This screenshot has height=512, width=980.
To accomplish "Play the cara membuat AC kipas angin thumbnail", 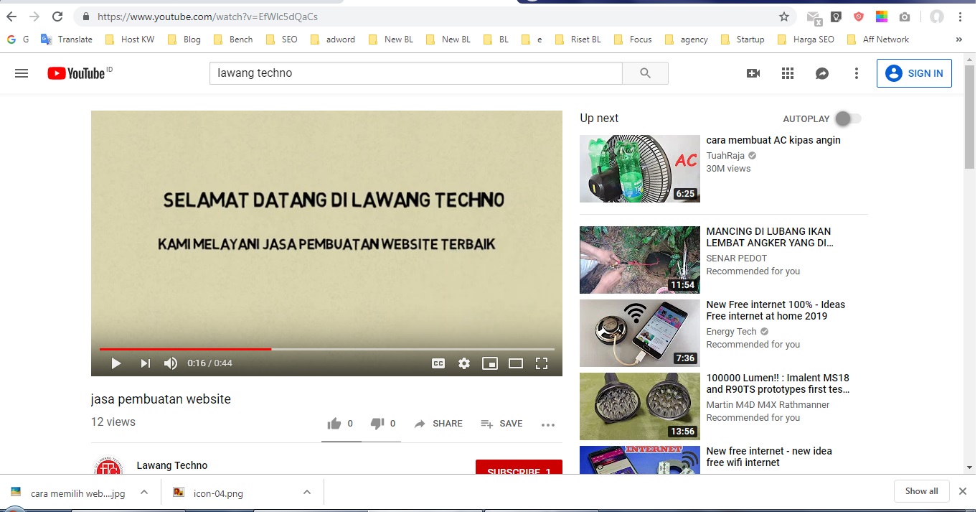I will tap(639, 169).
